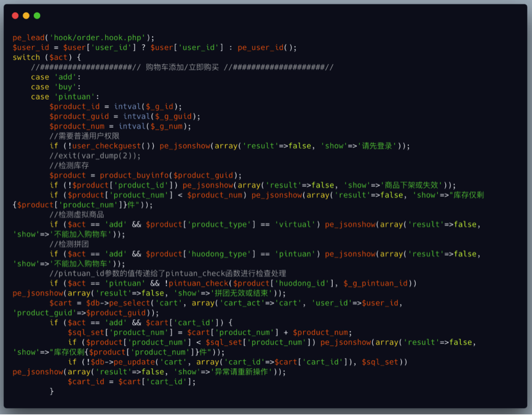Click the red close window button
532x415 pixels.
click(15, 15)
